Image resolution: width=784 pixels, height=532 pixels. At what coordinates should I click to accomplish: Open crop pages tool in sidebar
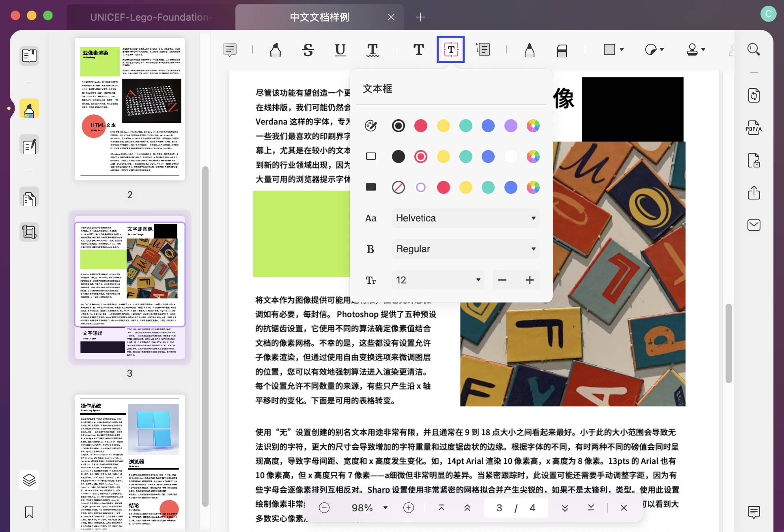(29, 232)
